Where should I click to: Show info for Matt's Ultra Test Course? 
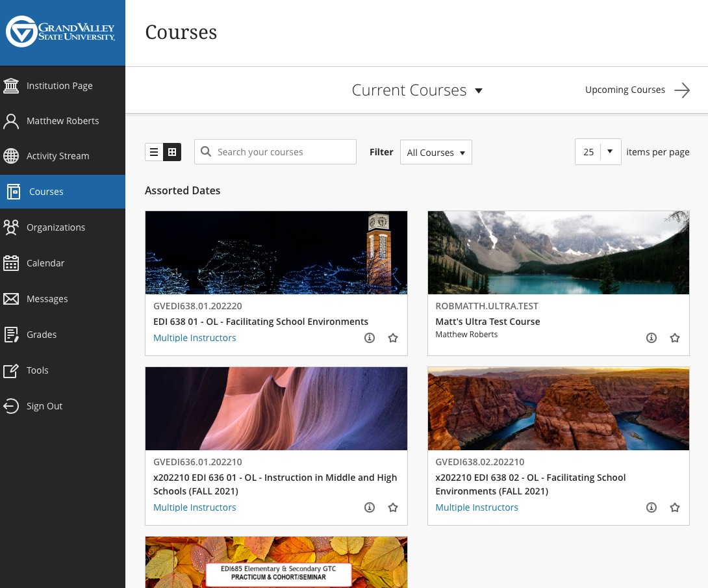(651, 338)
